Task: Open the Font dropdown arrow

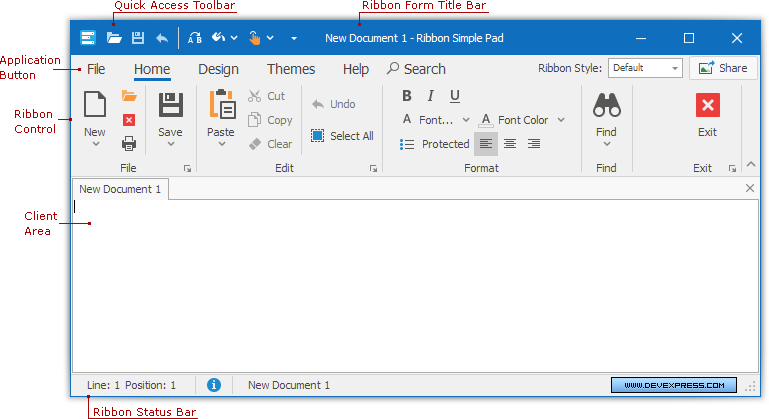Action: click(466, 120)
